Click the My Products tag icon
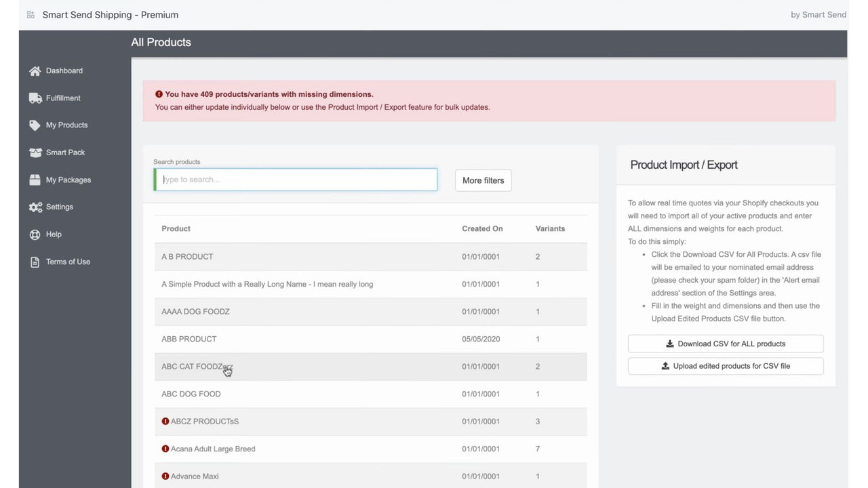 coord(35,125)
